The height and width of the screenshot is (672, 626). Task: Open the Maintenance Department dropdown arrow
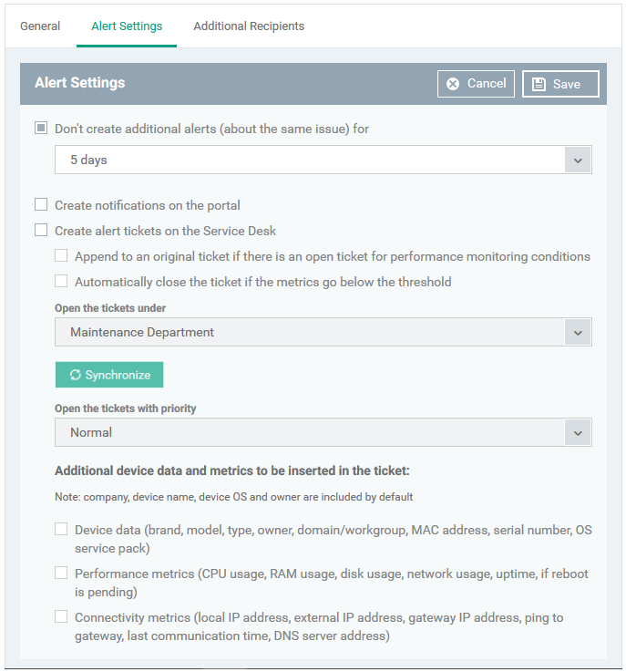(x=578, y=332)
